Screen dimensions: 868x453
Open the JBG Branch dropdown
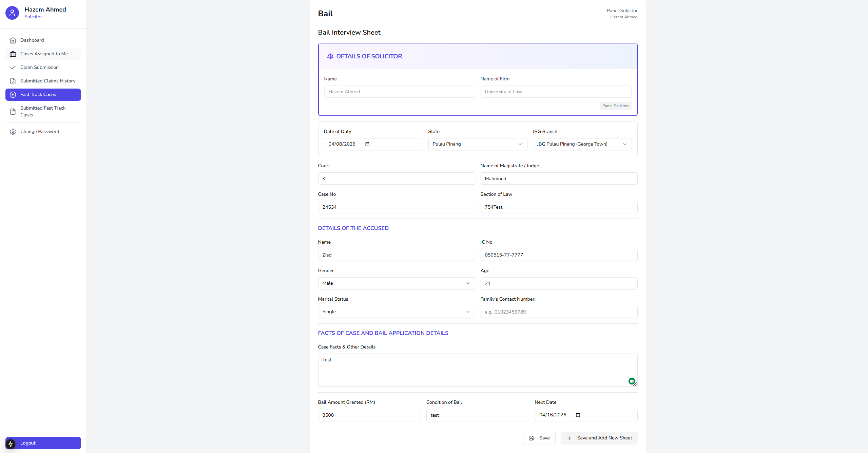click(582, 144)
